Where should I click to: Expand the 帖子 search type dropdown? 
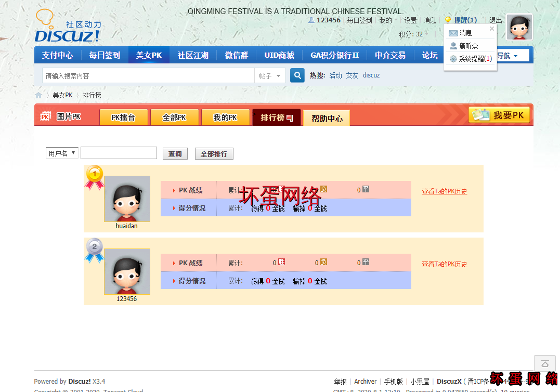[270, 76]
